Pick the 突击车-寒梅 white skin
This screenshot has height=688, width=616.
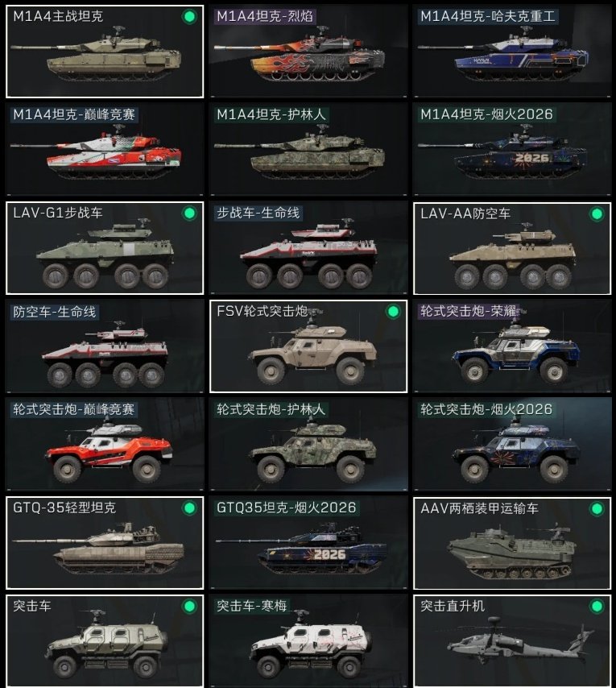pos(308,641)
